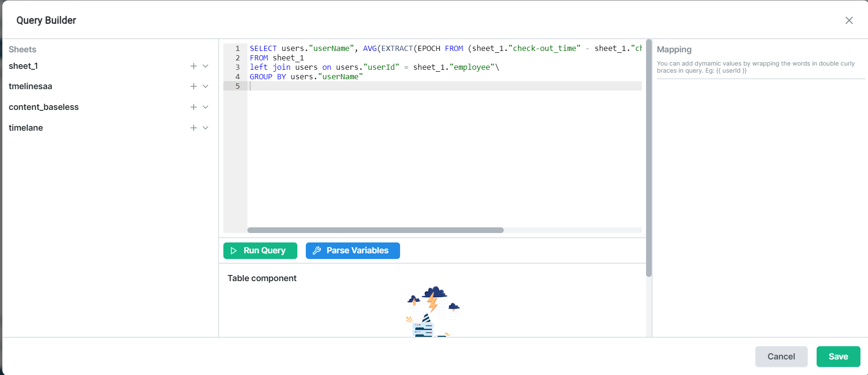Add sheet_1 using its plus icon
The height and width of the screenshot is (375, 868).
tap(193, 66)
